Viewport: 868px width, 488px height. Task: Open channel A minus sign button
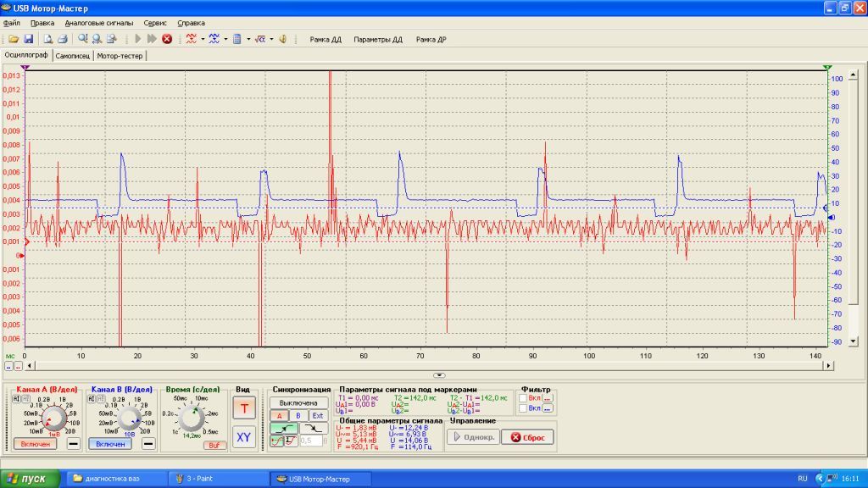[x=73, y=443]
